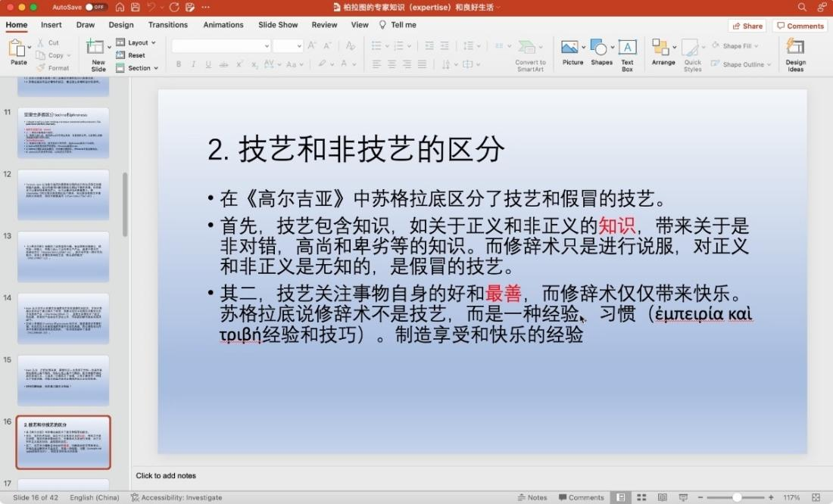Toggle the AutoSave switch
833x504 pixels.
pyautogui.click(x=95, y=7)
